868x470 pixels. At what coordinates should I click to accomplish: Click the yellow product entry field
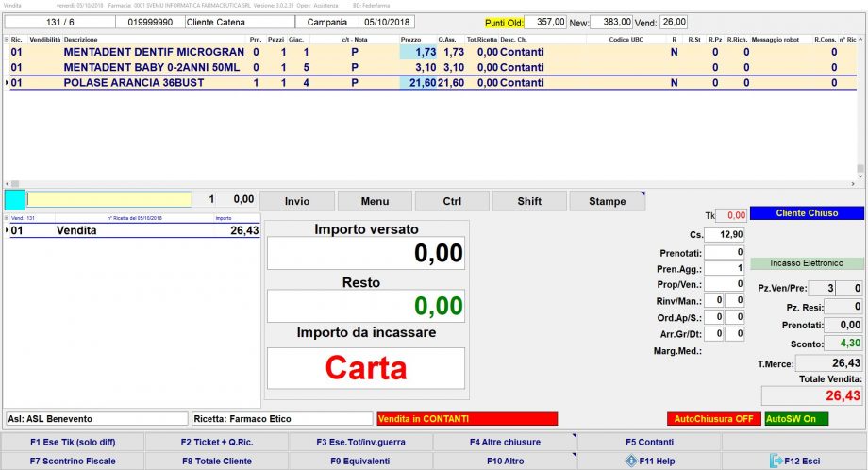pyautogui.click(x=108, y=199)
